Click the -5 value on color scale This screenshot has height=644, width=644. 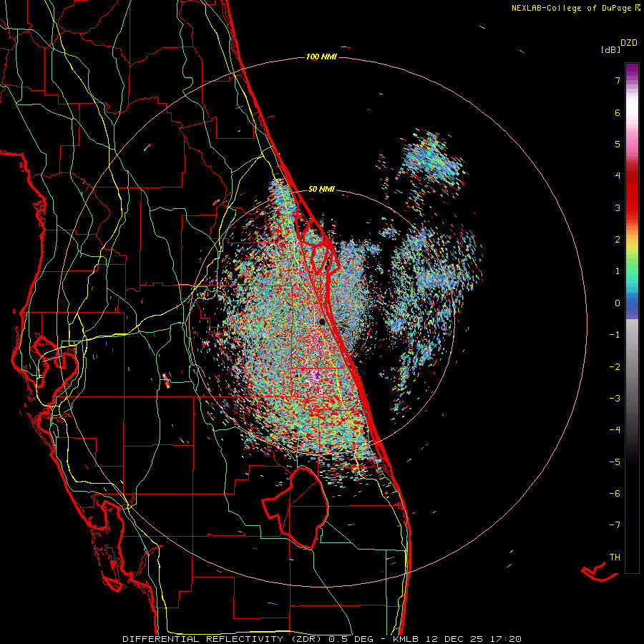click(615, 462)
